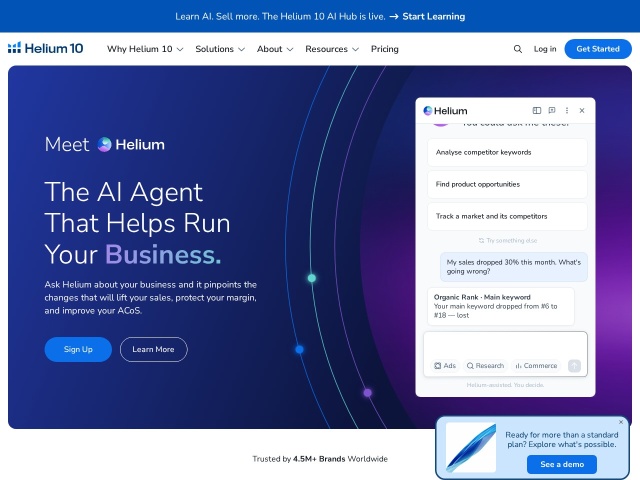The width and height of the screenshot is (640, 480).
Task: Select the Commerce chip in chat input
Action: pos(536,366)
